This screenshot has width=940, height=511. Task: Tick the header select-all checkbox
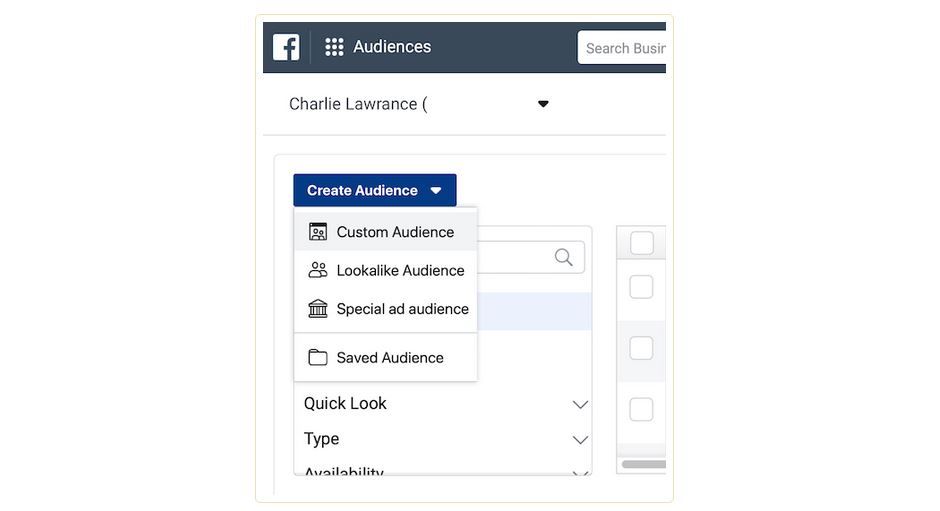tap(642, 243)
